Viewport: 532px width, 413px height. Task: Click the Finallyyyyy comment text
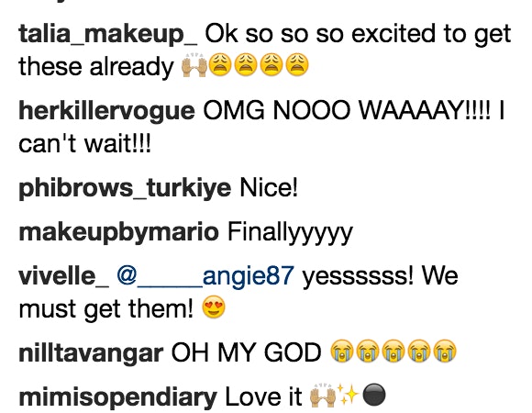point(290,233)
